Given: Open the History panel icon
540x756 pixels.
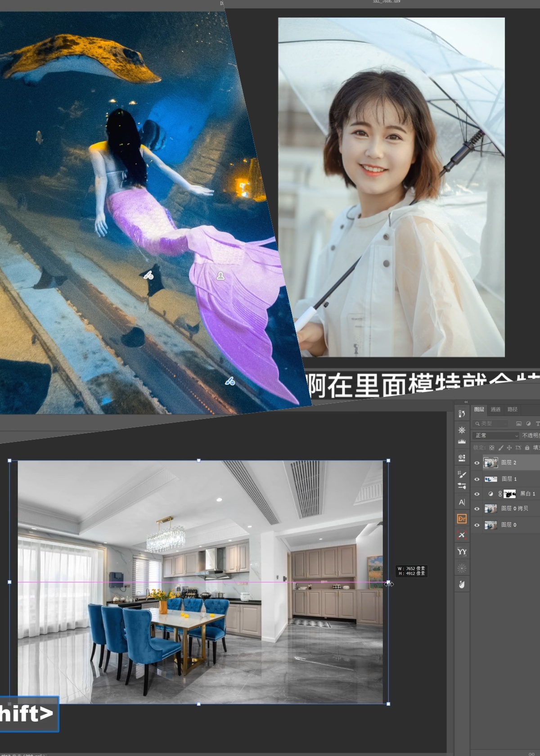Looking at the screenshot, I should click(x=462, y=414).
